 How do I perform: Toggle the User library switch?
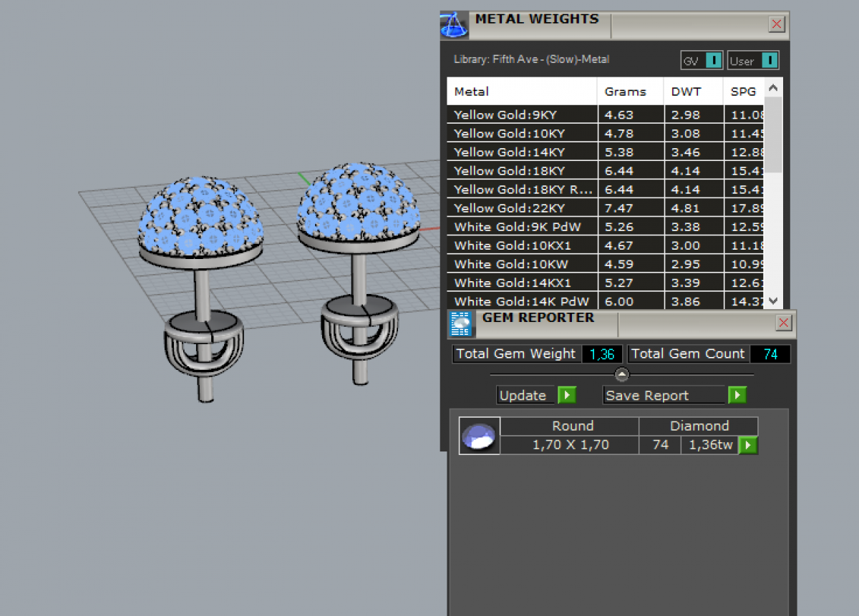pyautogui.click(x=770, y=61)
